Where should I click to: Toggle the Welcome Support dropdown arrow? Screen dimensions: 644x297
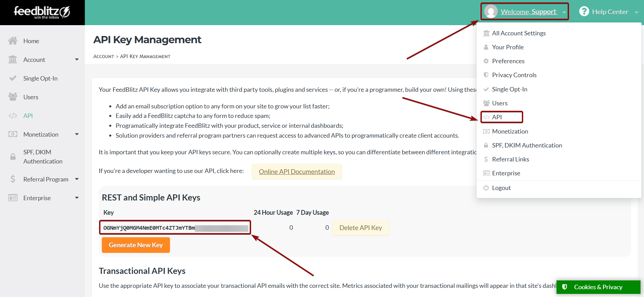pyautogui.click(x=564, y=12)
